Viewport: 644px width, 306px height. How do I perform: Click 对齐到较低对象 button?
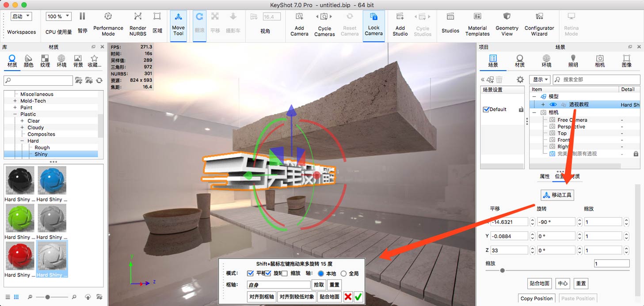pyautogui.click(x=297, y=297)
